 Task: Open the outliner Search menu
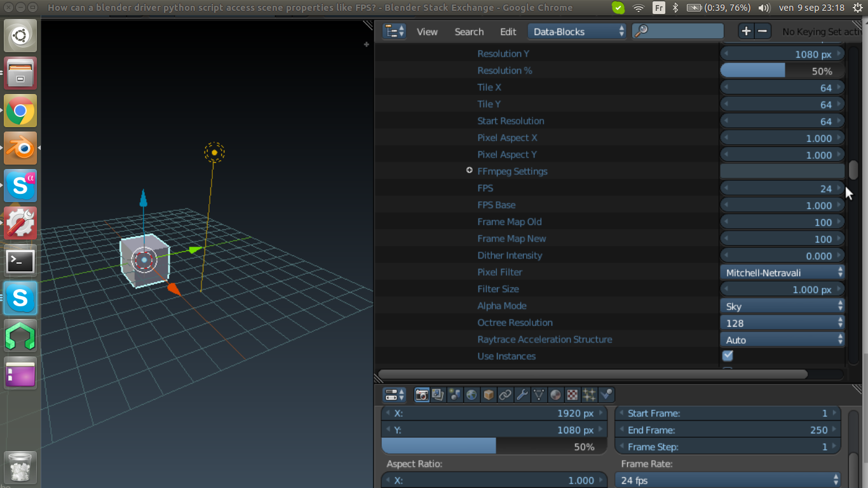[x=469, y=32]
